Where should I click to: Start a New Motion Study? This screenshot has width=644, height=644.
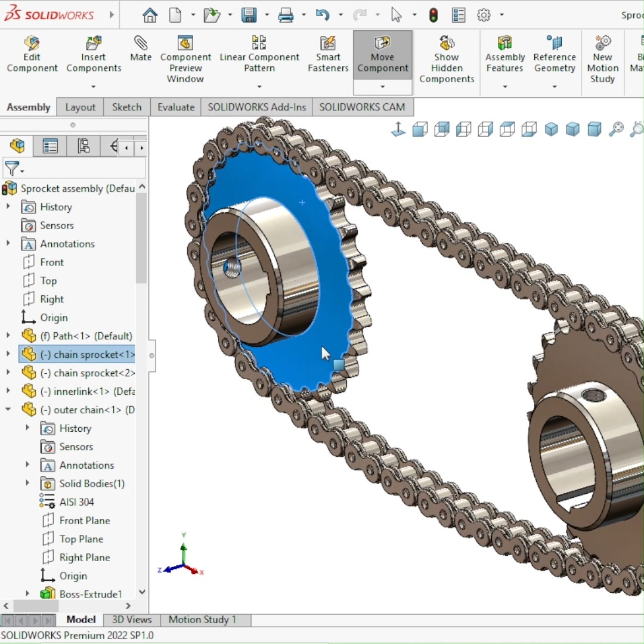[602, 59]
